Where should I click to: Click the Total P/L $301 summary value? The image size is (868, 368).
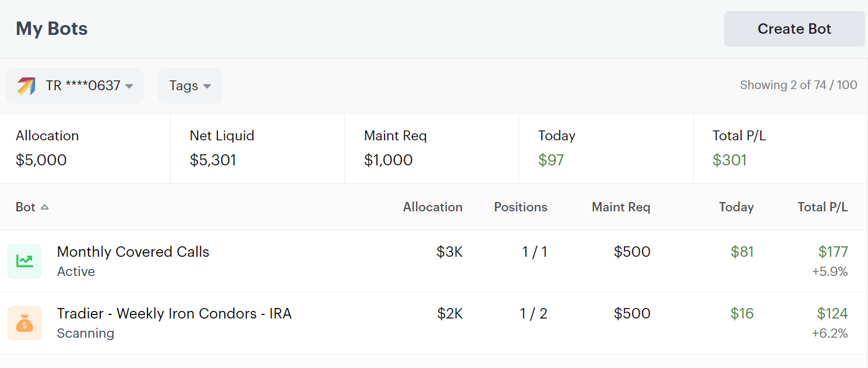click(729, 160)
